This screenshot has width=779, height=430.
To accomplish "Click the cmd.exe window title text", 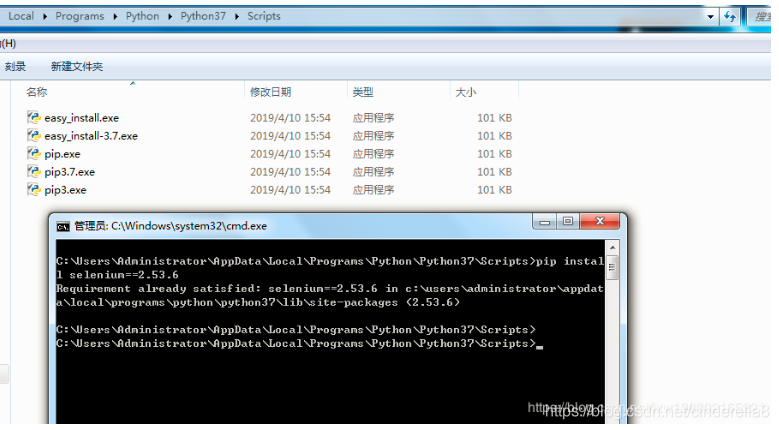I will click(x=170, y=226).
